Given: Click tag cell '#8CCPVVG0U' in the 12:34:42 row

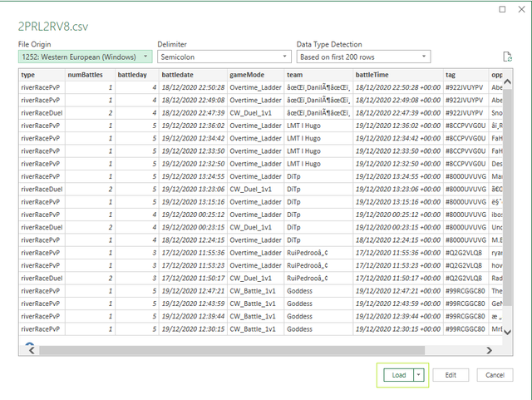Looking at the screenshot, I should [465, 139].
